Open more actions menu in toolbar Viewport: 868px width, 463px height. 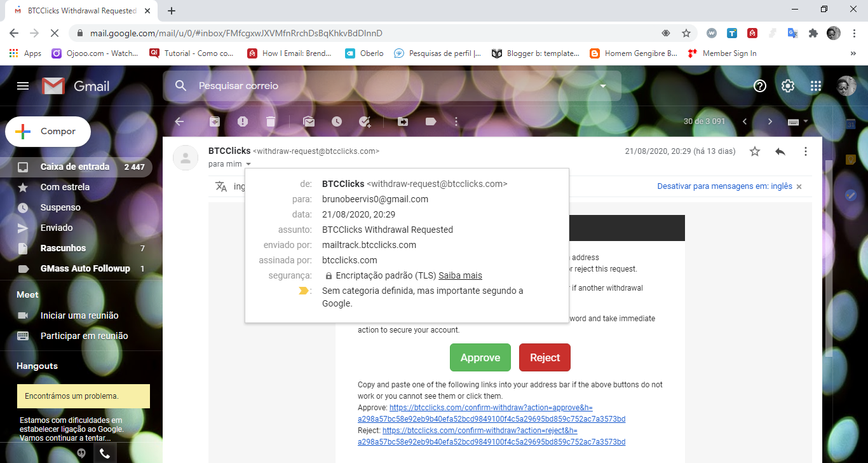pos(456,121)
